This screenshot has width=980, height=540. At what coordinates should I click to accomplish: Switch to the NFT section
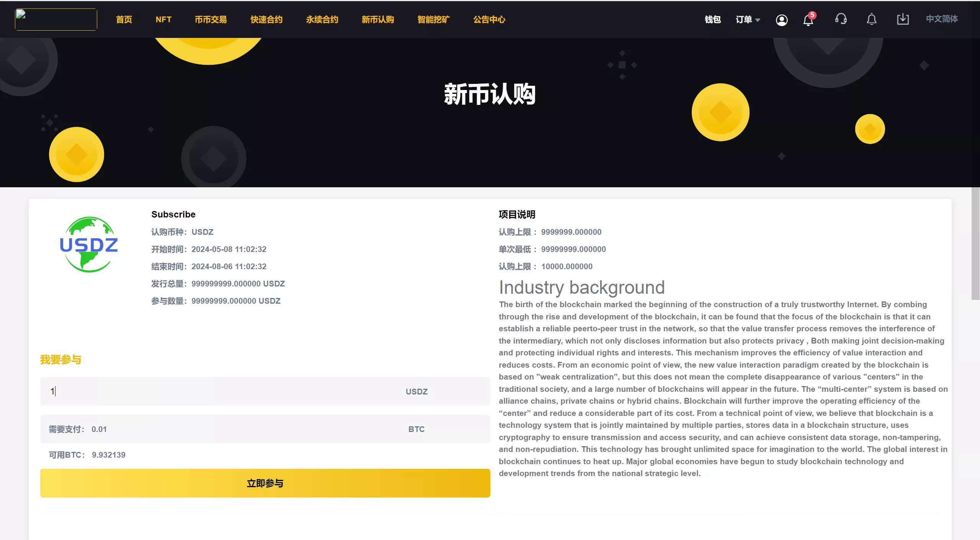pyautogui.click(x=163, y=20)
